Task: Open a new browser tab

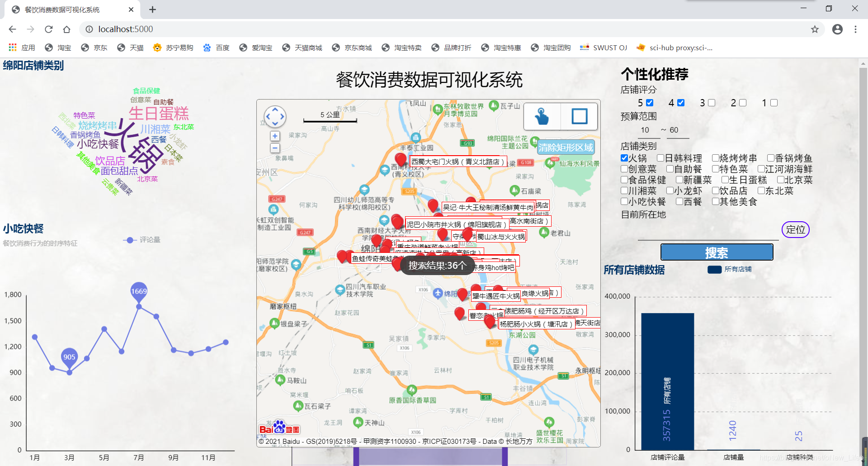Action: [152, 10]
